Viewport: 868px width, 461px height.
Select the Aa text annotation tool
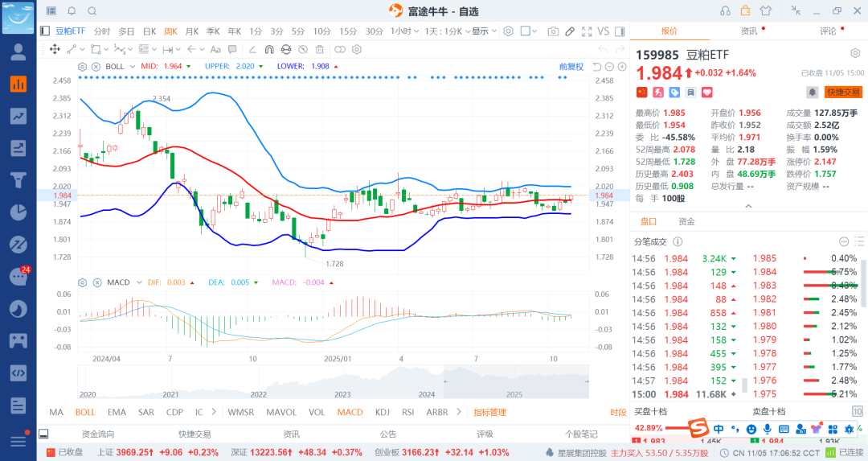tap(216, 49)
